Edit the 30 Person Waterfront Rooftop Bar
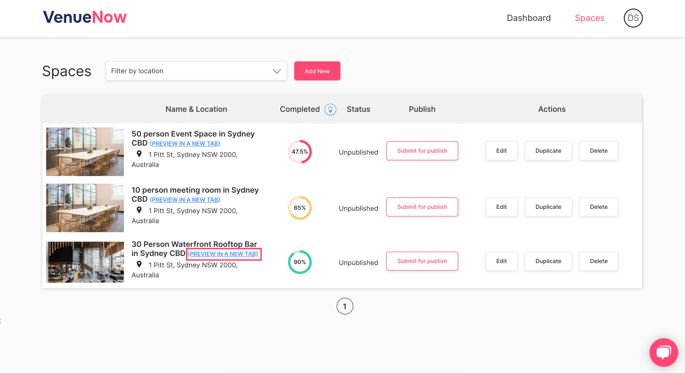Image resolution: width=685 pixels, height=373 pixels. coord(502,261)
